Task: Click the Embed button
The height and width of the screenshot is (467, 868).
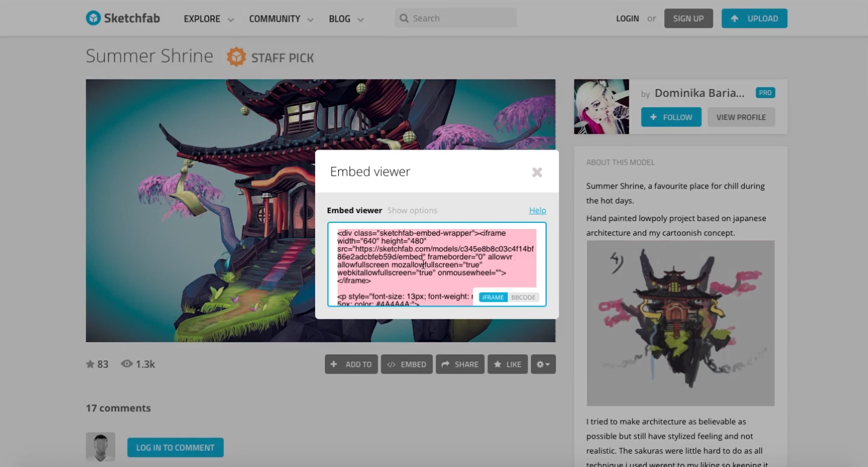Action: [407, 364]
